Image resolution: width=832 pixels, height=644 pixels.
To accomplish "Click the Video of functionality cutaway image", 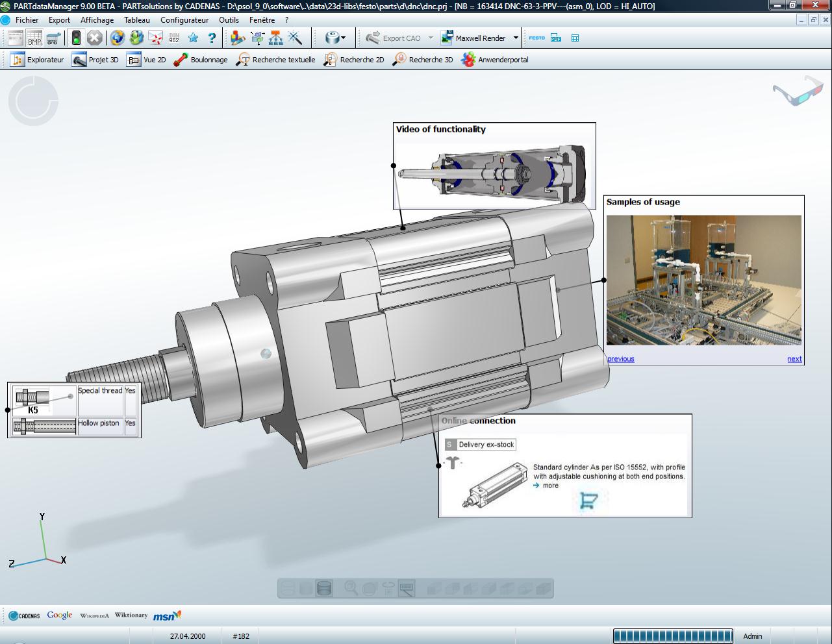I will click(494, 173).
